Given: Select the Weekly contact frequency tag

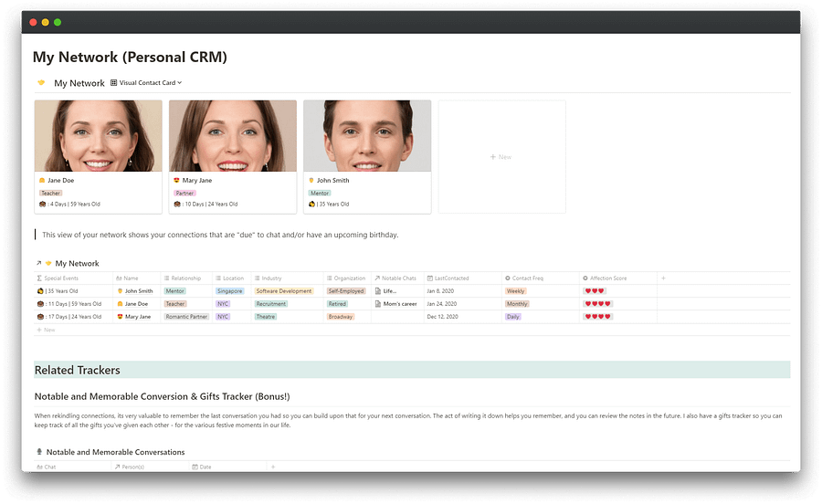Looking at the screenshot, I should click(x=515, y=290).
